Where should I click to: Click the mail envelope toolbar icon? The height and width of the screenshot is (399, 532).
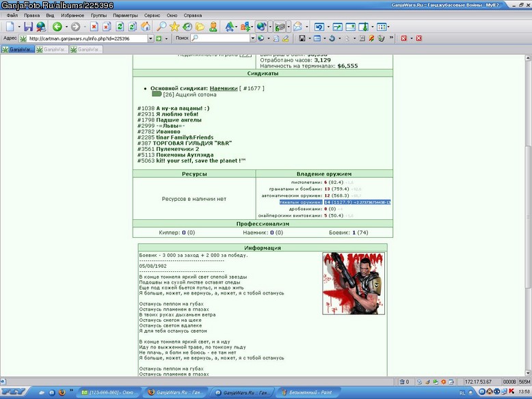298,27
